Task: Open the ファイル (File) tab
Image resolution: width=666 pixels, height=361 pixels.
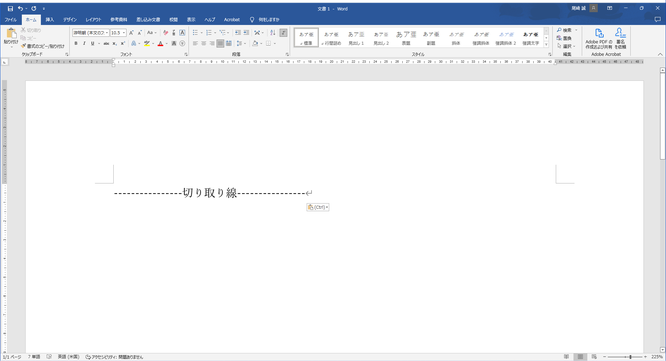Action: pos(11,20)
